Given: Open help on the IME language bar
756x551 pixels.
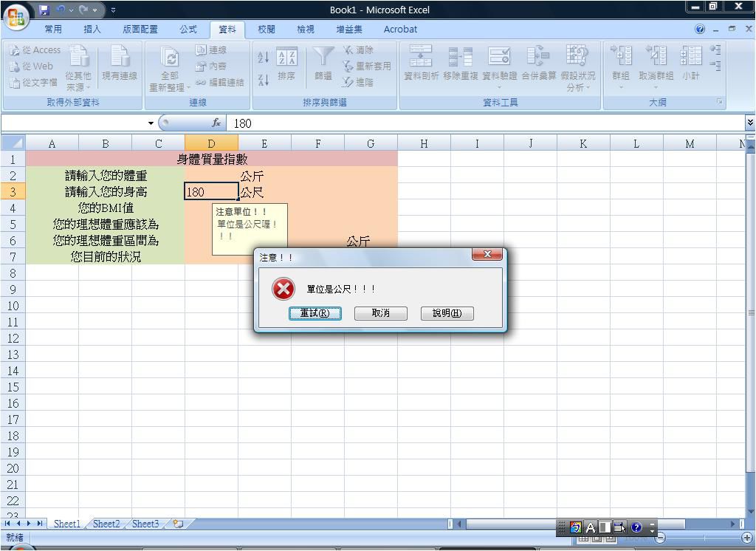Looking at the screenshot, I should point(636,527).
